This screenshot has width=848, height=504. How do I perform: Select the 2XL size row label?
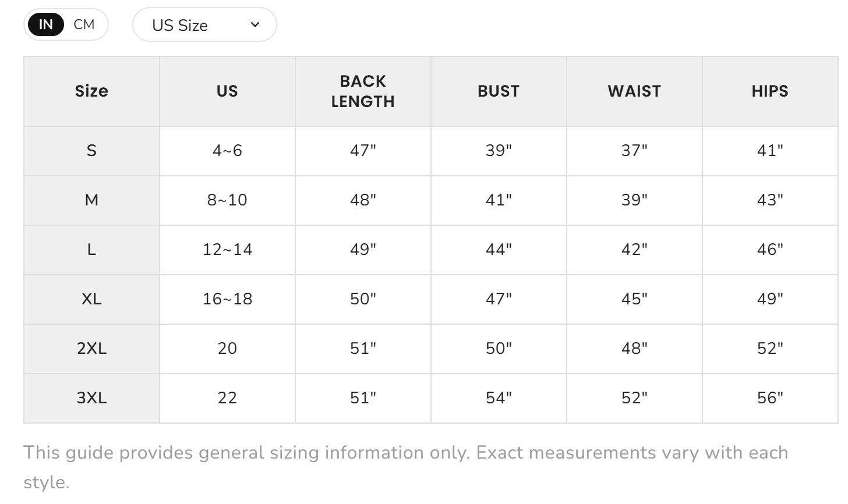pyautogui.click(x=91, y=349)
